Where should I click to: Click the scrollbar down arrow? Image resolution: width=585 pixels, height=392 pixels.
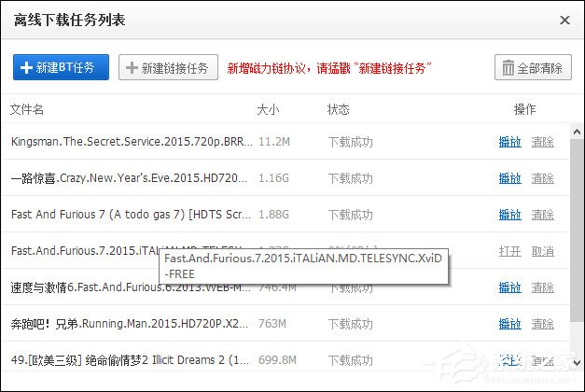point(577,362)
